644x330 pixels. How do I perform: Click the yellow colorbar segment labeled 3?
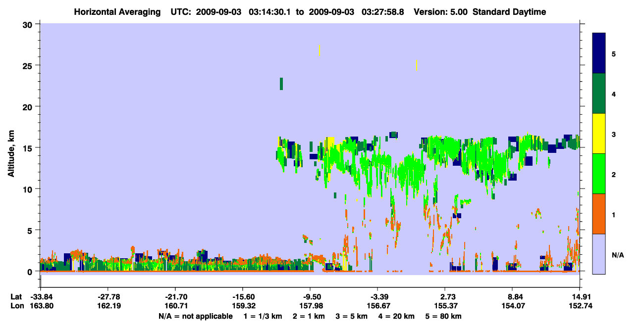tap(599, 134)
